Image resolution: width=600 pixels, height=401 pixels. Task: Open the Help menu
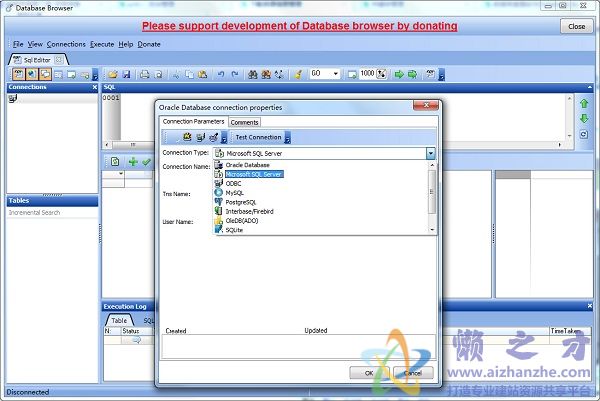[126, 44]
